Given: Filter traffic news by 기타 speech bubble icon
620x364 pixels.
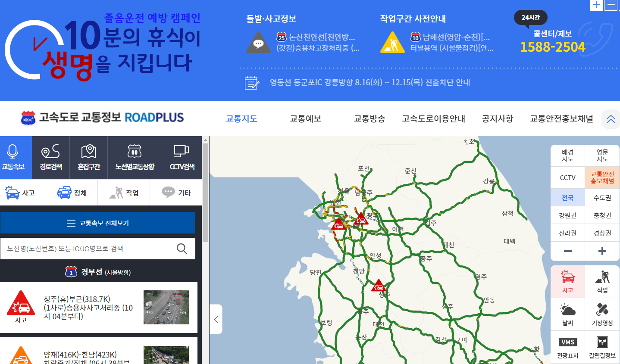Looking at the screenshot, I should coord(176,193).
